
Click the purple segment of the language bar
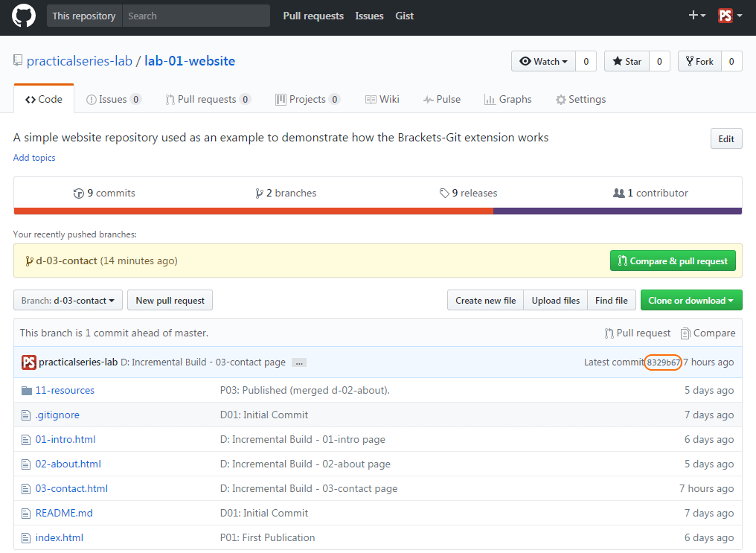[x=618, y=211]
